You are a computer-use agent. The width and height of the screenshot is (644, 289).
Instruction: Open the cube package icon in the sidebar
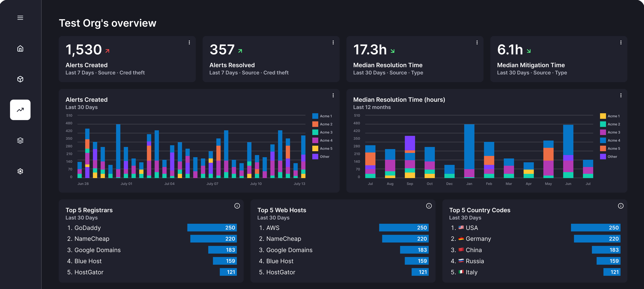pos(20,79)
